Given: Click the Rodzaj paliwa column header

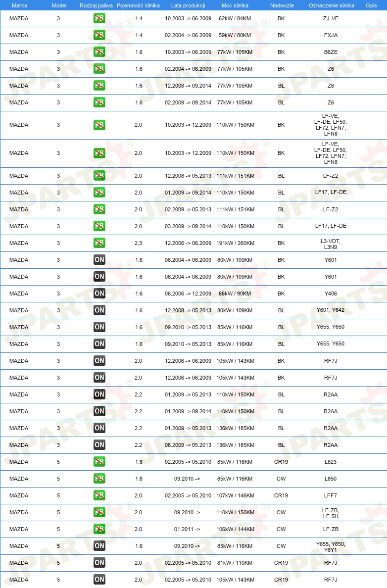Looking at the screenshot, I should tap(96, 5).
